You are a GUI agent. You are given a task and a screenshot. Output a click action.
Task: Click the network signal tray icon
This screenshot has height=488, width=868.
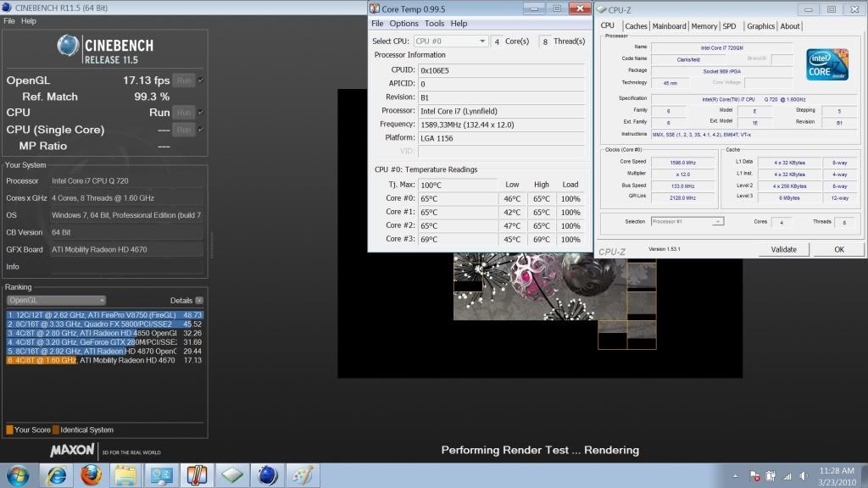(x=787, y=476)
